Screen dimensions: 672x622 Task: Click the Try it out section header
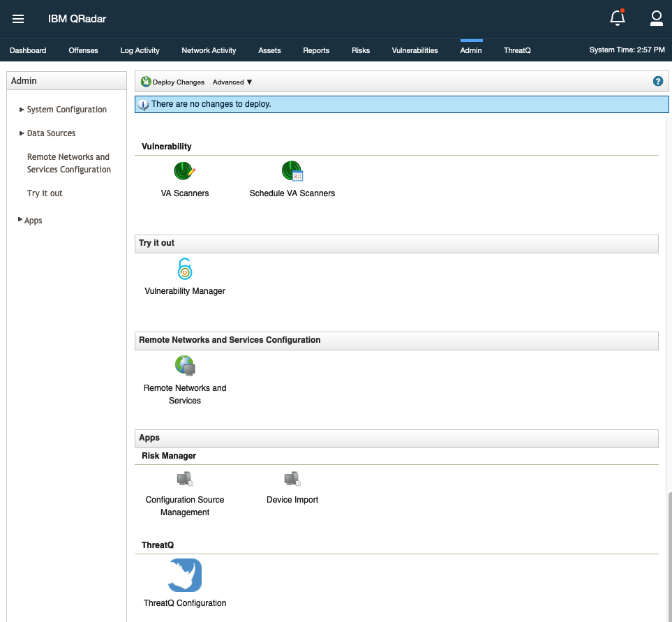point(396,244)
